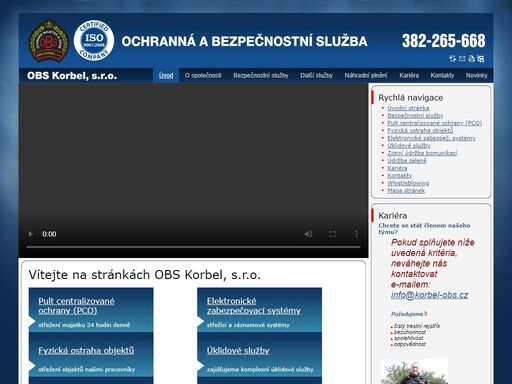Open Novinky menu item

tap(477, 75)
